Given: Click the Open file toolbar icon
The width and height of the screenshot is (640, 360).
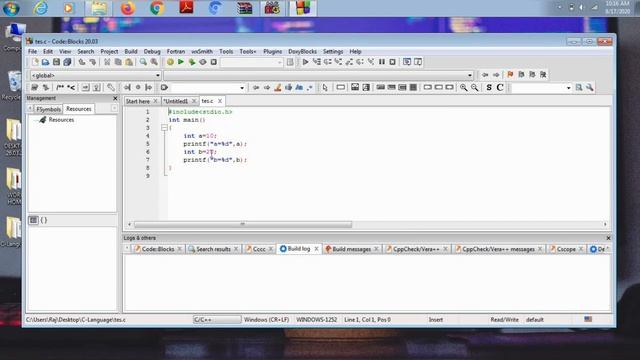Looking at the screenshot, I should pyautogui.click(x=45, y=62).
